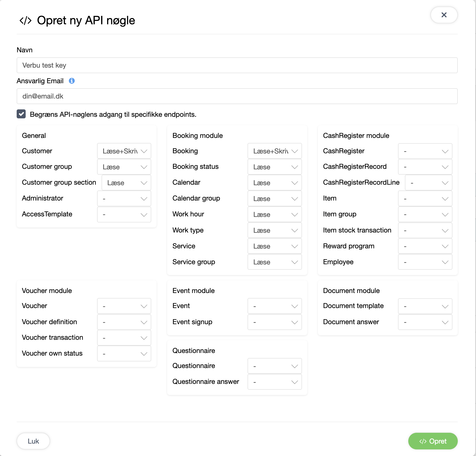Open the Calendar group dropdown
476x456 pixels.
tap(275, 199)
